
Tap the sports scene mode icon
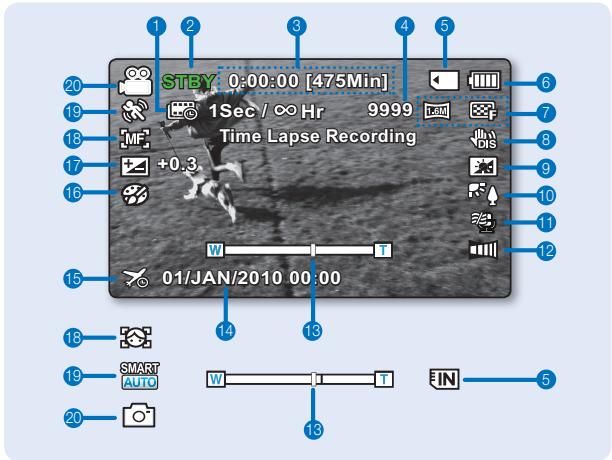[x=135, y=110]
